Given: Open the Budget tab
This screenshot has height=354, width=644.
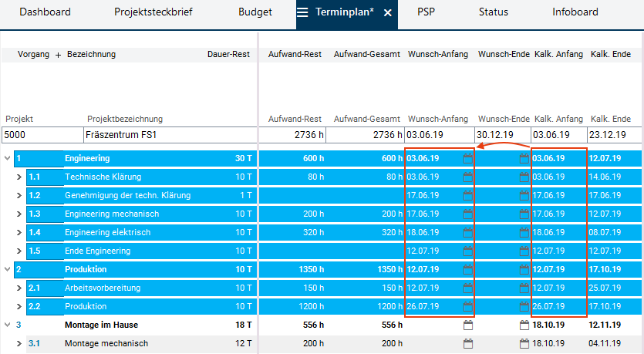Looking at the screenshot, I should click(255, 12).
